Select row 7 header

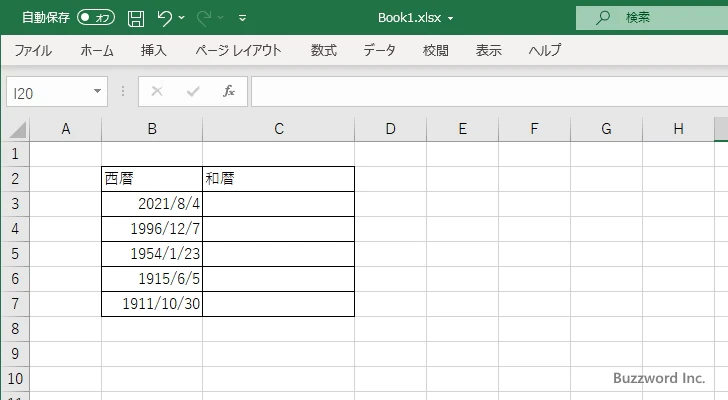click(x=15, y=304)
